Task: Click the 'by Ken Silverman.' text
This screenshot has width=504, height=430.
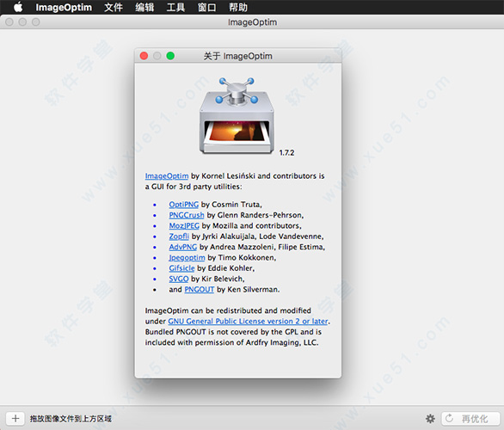Action: pyautogui.click(x=249, y=289)
